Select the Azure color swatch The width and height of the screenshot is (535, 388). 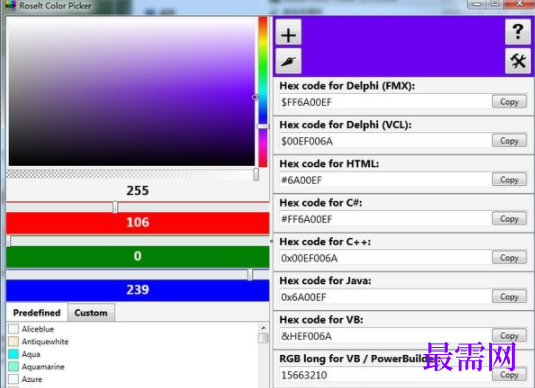click(13, 379)
